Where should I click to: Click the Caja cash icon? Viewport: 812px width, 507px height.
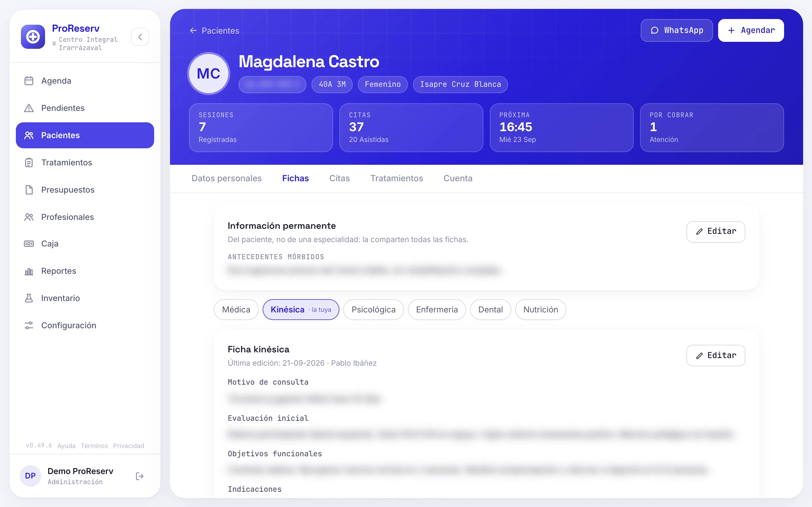29,244
